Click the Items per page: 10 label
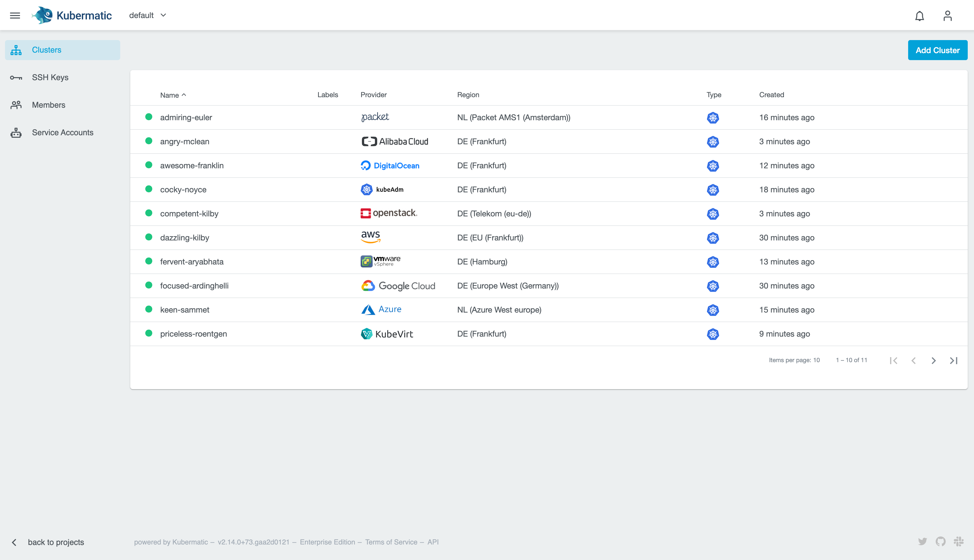Screen dimensions: 974x560 pos(794,360)
